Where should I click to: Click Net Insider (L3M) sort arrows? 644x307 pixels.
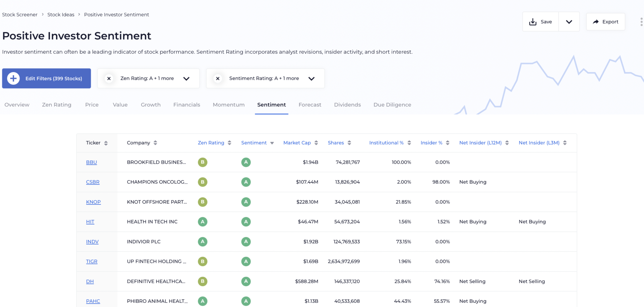pyautogui.click(x=565, y=143)
